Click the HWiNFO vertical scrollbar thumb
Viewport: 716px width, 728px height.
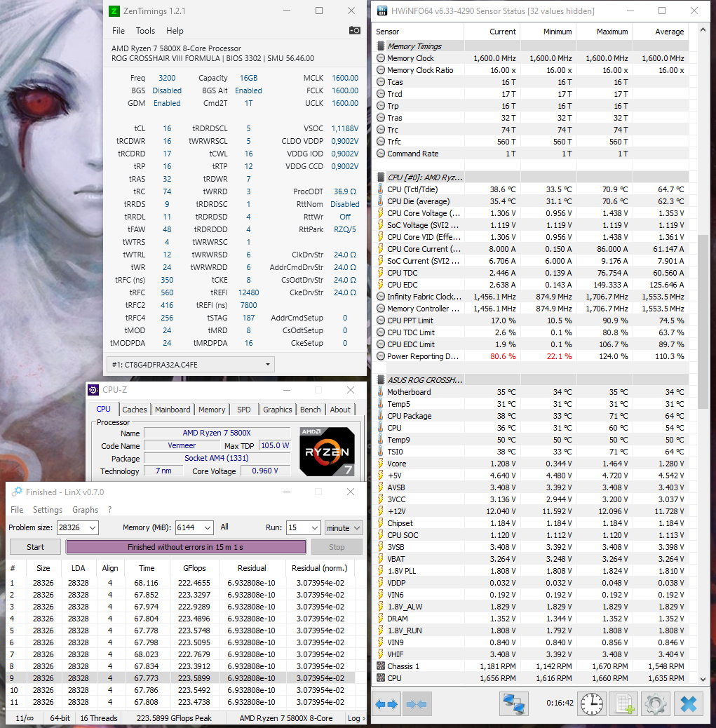703,321
